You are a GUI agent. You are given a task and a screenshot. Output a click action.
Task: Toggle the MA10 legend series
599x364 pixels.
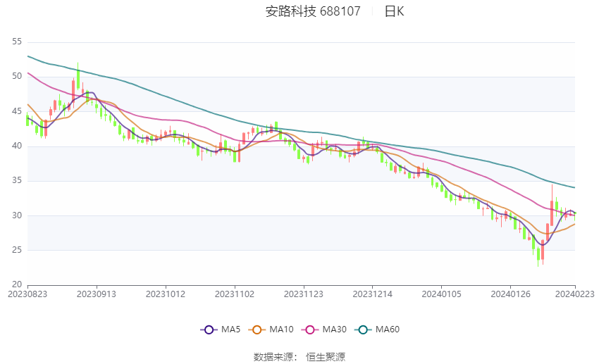pos(271,330)
